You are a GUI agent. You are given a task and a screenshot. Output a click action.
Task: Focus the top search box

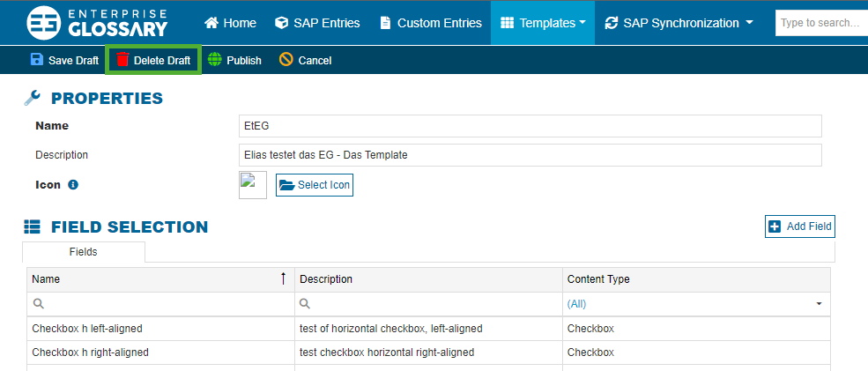coord(820,23)
